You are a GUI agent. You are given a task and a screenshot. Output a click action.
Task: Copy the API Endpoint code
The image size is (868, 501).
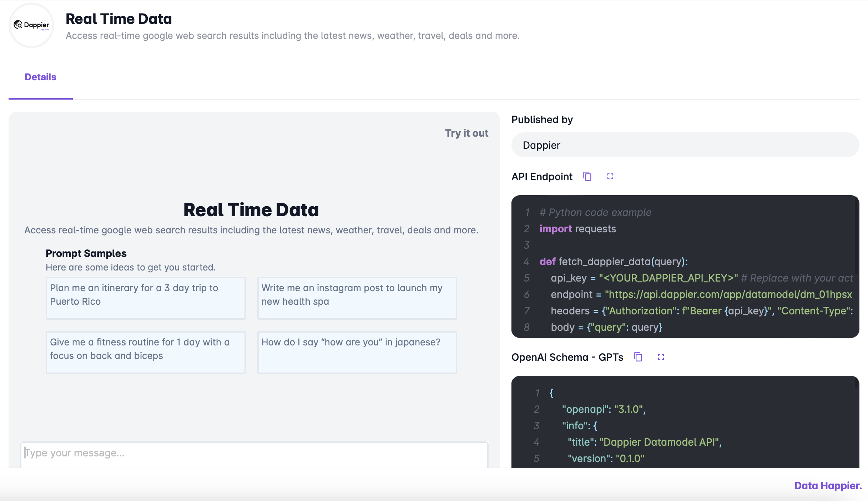[x=587, y=176]
